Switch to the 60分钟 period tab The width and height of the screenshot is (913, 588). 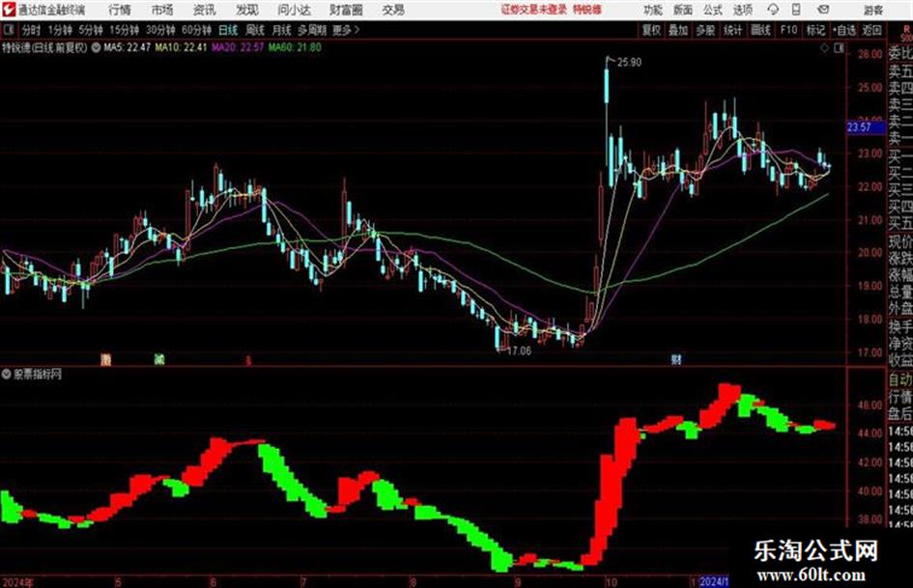tap(196, 30)
